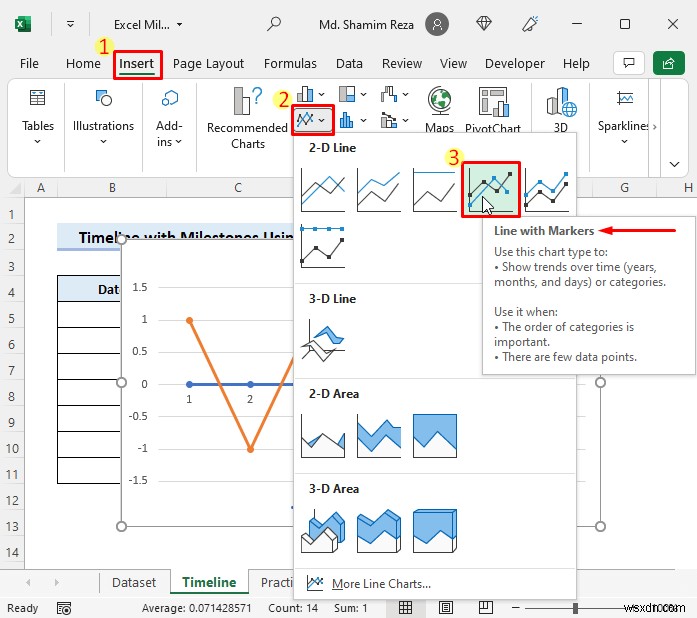
Task: Select the plain Line chart thumbnail
Action: click(x=323, y=190)
